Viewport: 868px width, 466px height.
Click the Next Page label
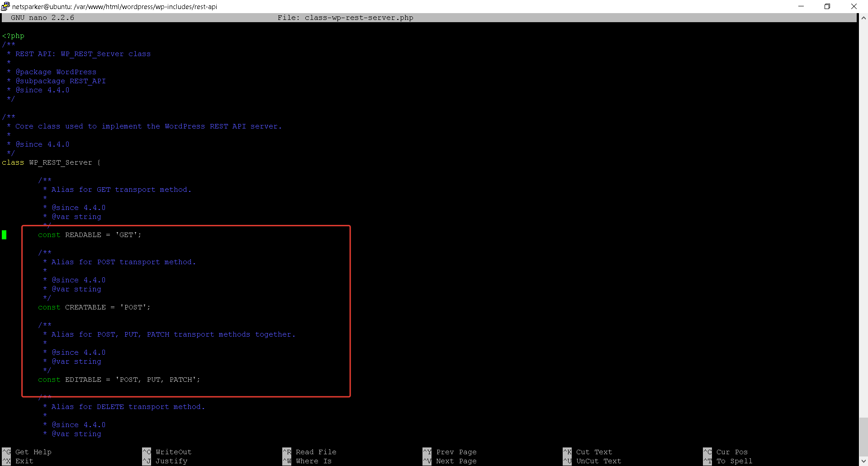[456, 461]
